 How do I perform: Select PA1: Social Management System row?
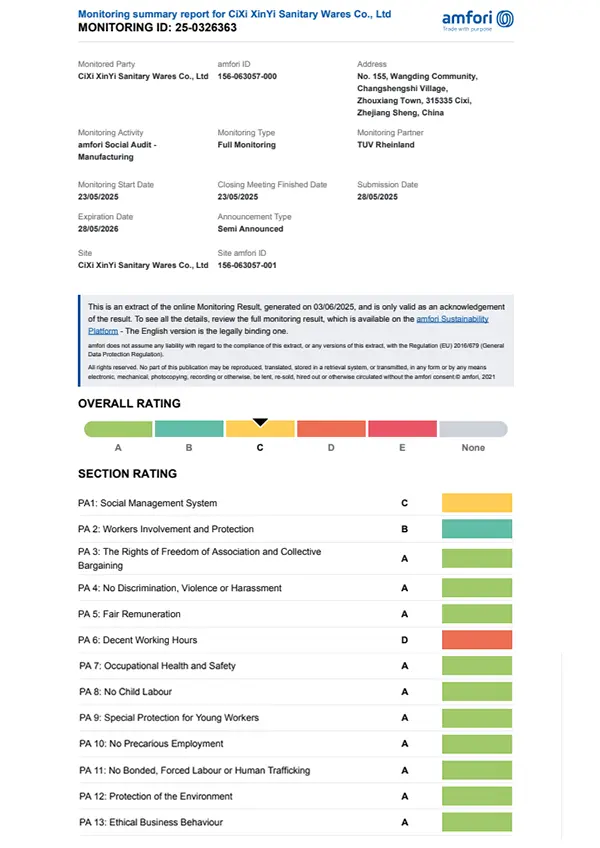click(147, 503)
